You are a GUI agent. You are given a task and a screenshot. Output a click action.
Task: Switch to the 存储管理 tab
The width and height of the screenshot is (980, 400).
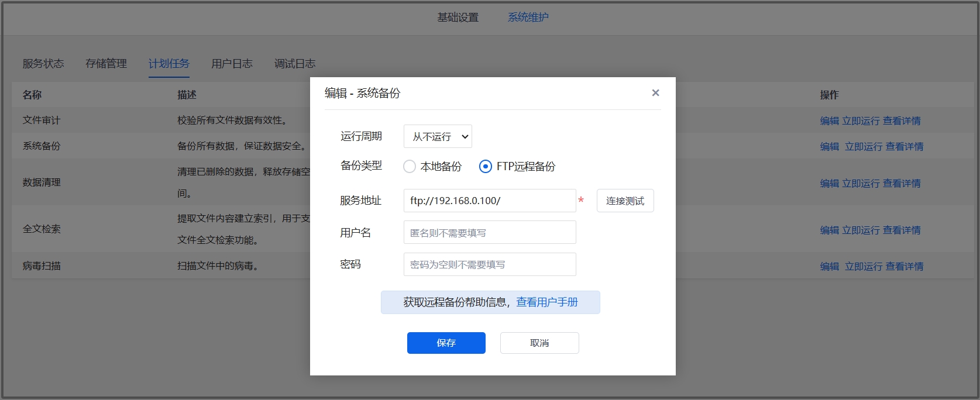click(106, 64)
